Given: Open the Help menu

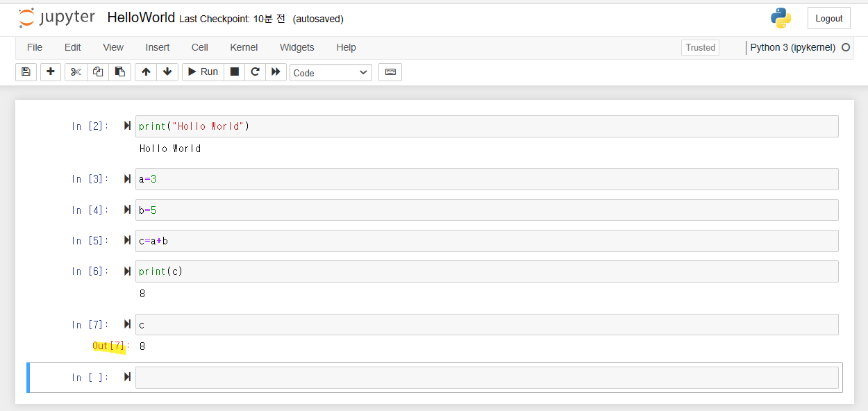Looking at the screenshot, I should click(x=346, y=47).
